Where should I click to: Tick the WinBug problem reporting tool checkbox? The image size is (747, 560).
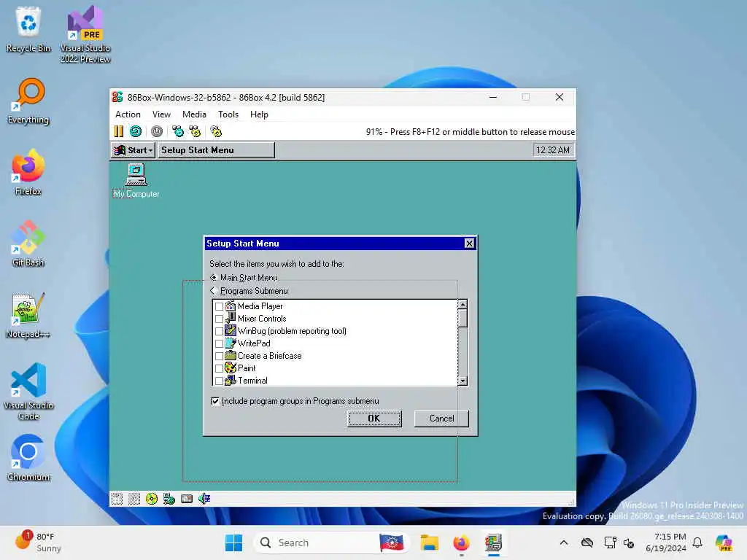point(219,331)
